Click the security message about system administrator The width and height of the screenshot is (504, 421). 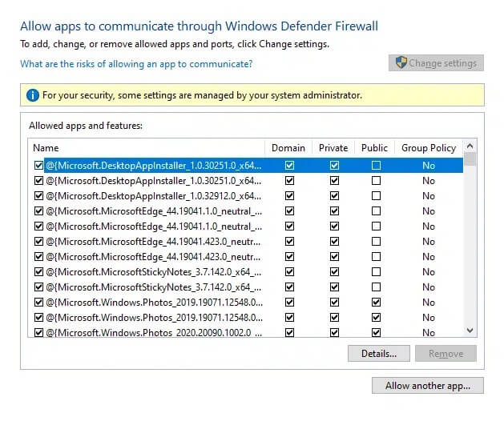click(202, 95)
